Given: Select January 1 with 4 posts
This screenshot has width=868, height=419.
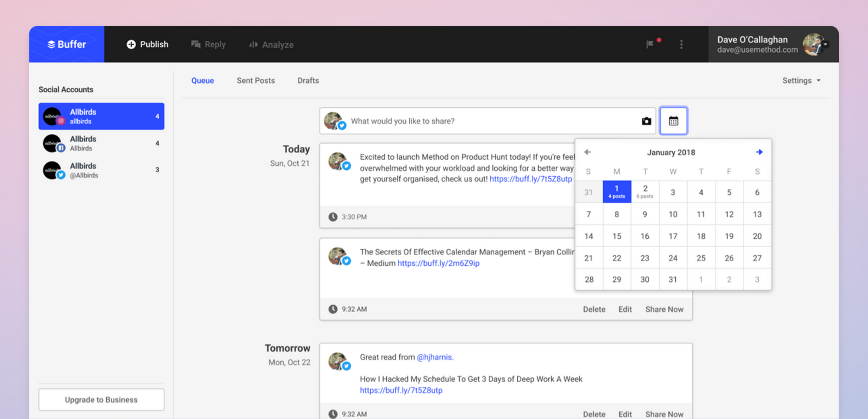Looking at the screenshot, I should coord(617,191).
